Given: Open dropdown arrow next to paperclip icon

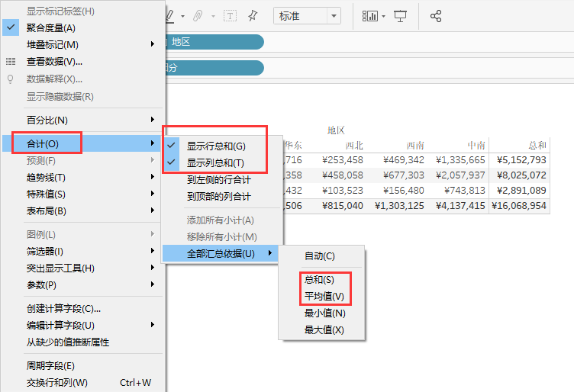Looking at the screenshot, I should pyautogui.click(x=213, y=17).
